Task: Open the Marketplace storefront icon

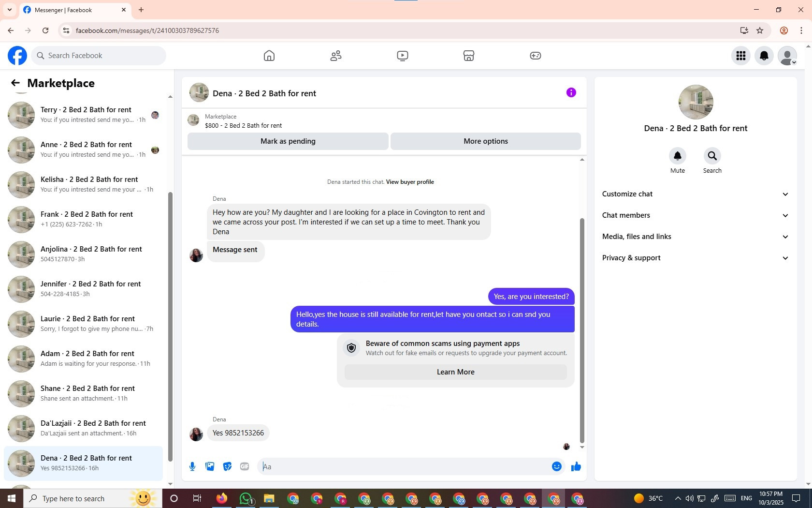Action: (x=469, y=56)
